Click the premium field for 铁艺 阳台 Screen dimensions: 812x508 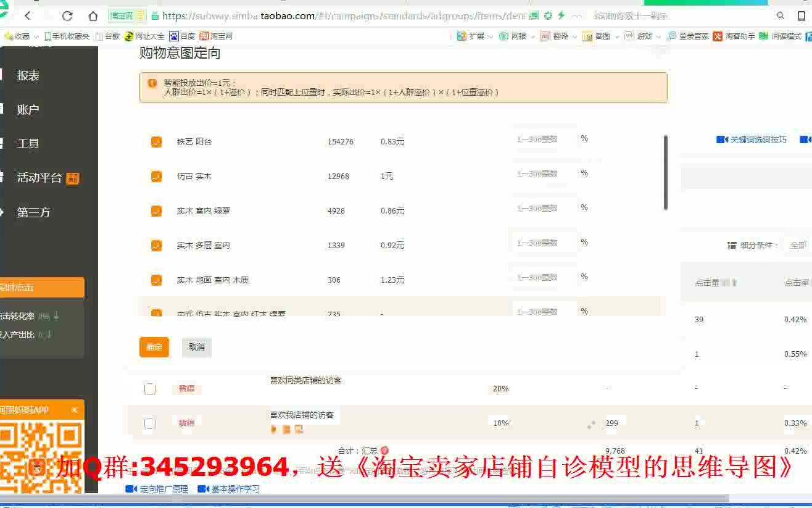pos(544,139)
